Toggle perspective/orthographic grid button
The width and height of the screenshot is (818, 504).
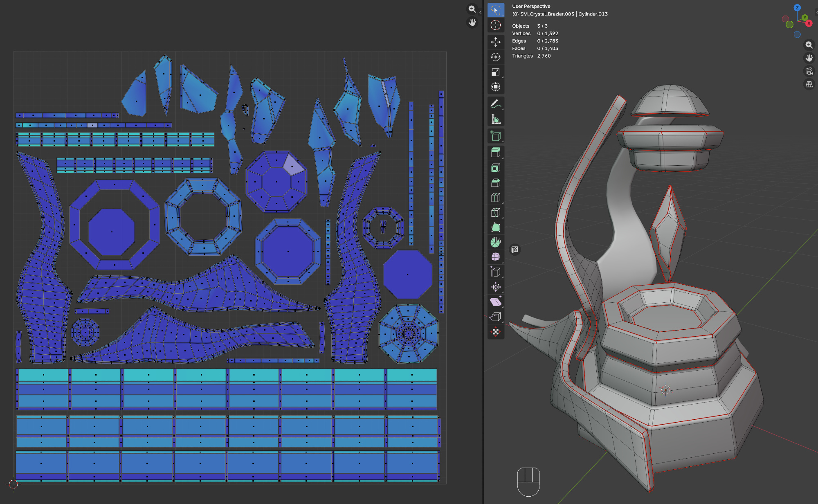(809, 84)
